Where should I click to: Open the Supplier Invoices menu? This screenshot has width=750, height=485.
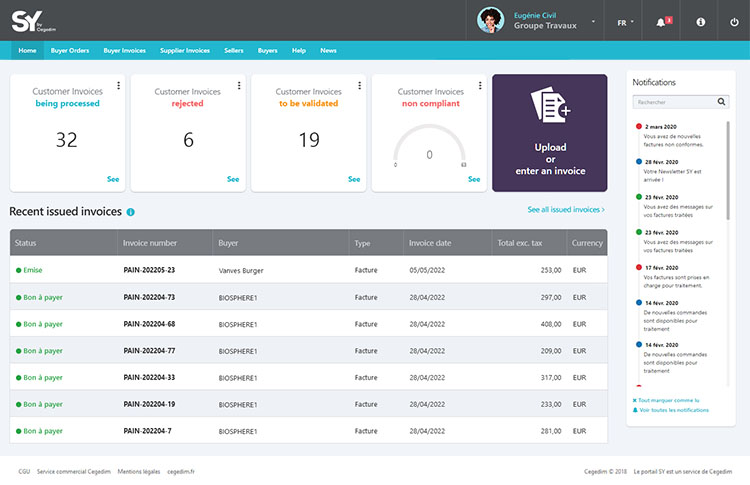click(x=185, y=50)
